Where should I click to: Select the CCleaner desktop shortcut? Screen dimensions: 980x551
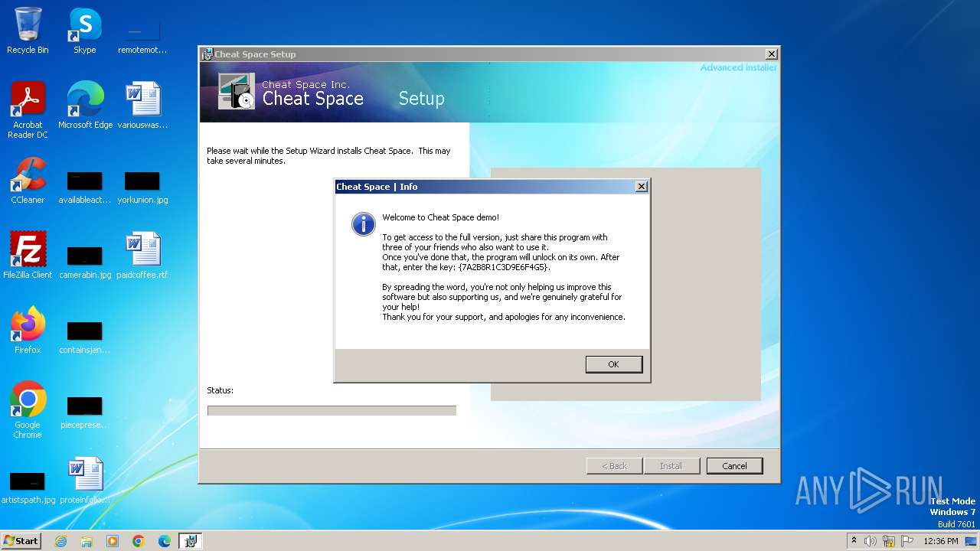point(28,181)
